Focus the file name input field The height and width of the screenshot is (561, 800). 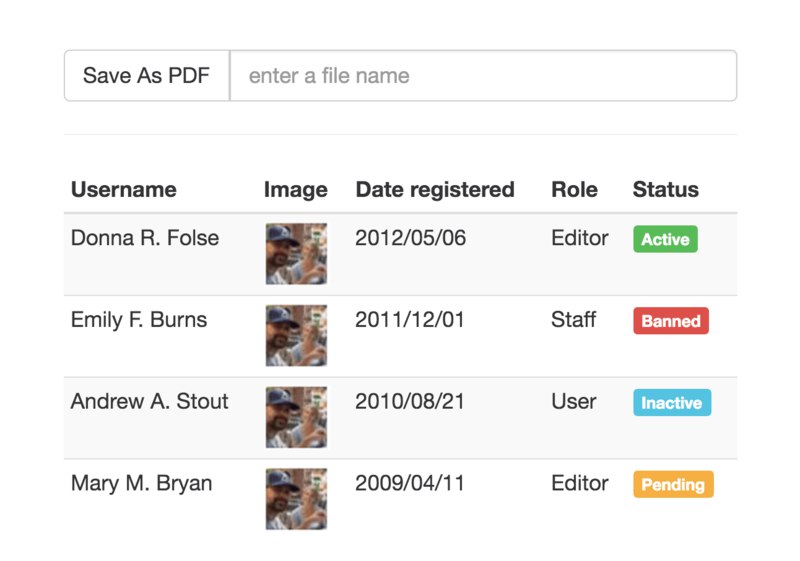point(483,75)
